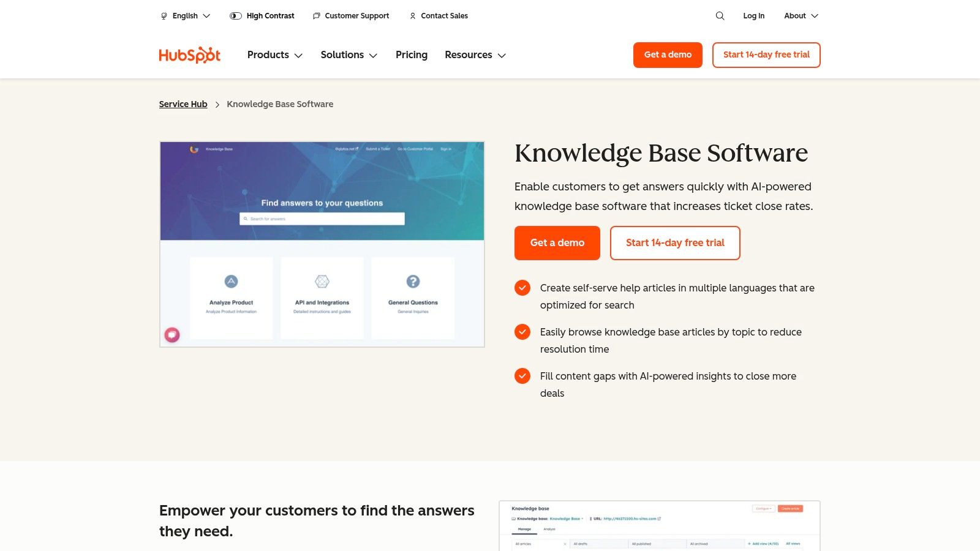Expand the English language selector
Screen dimensions: 980x551
click(184, 16)
